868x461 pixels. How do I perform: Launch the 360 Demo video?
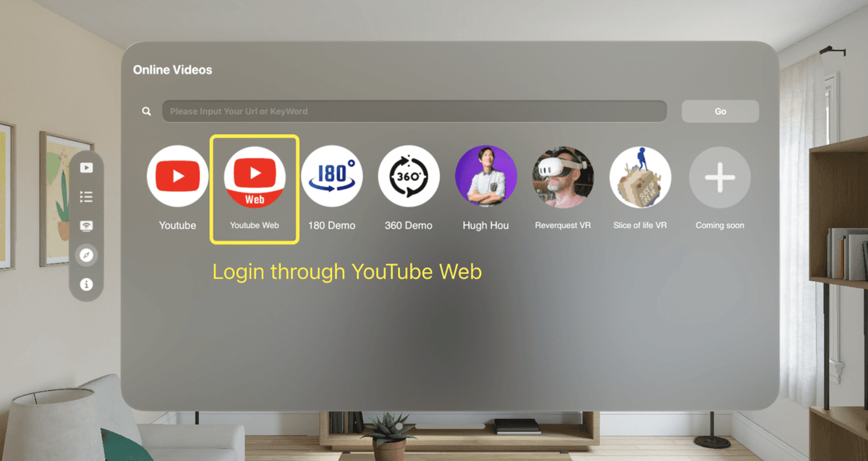pyautogui.click(x=409, y=176)
